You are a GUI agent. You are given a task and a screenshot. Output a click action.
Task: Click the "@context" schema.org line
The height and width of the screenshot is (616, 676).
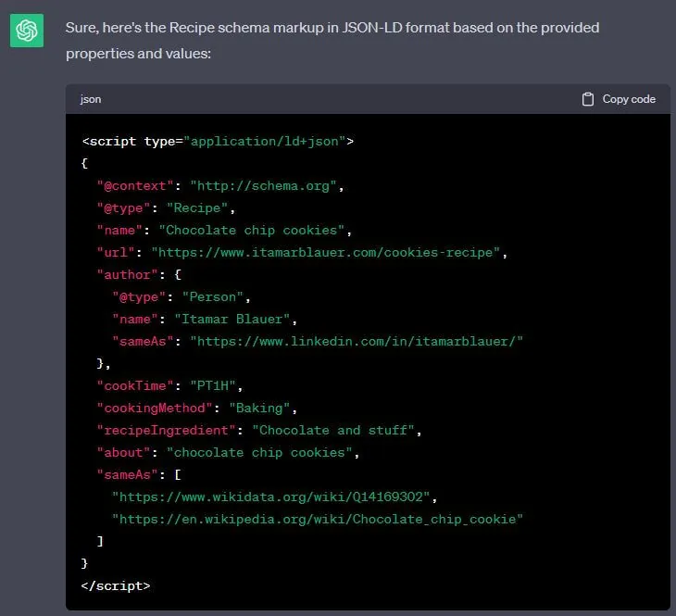tap(220, 186)
